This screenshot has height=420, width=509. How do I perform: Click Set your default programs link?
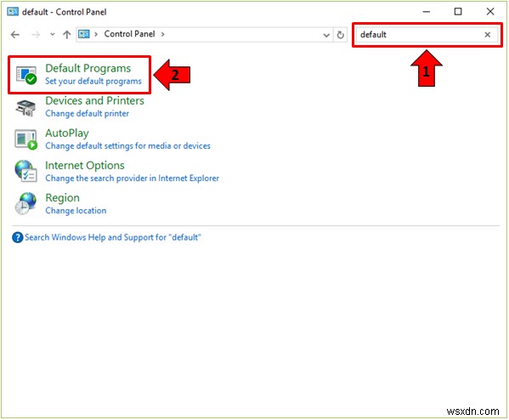pyautogui.click(x=93, y=82)
